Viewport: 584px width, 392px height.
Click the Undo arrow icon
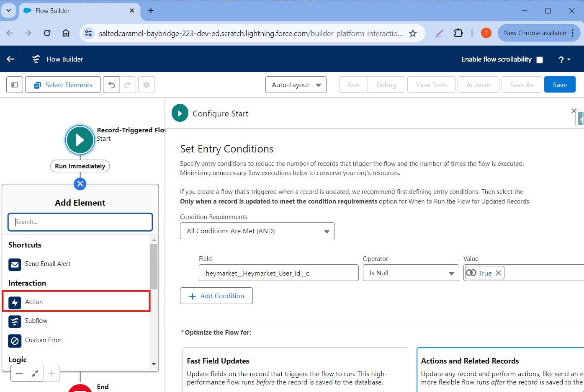coord(111,85)
